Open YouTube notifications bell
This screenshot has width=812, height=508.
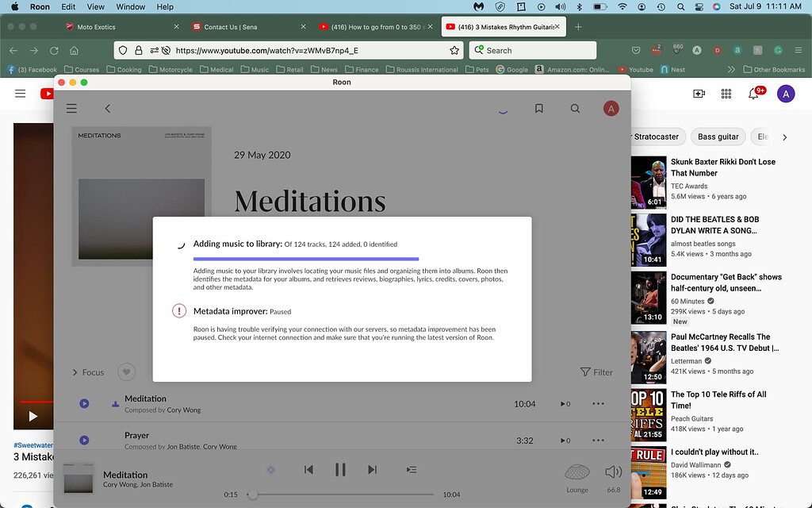(753, 93)
